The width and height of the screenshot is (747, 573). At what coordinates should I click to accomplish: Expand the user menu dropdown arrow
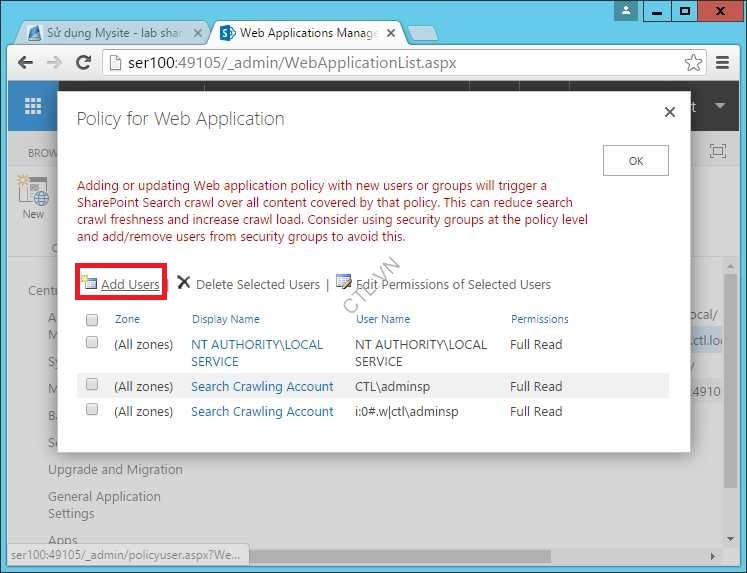pyautogui.click(x=719, y=106)
